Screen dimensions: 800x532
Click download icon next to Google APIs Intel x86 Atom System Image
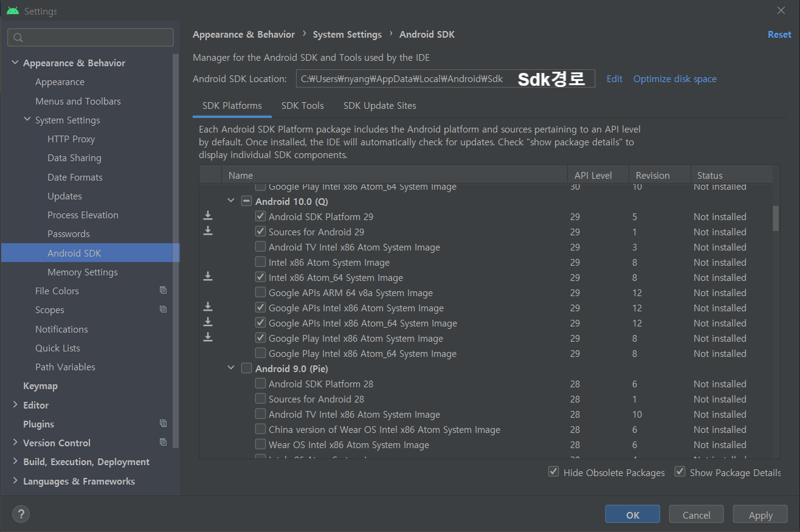pyautogui.click(x=208, y=306)
